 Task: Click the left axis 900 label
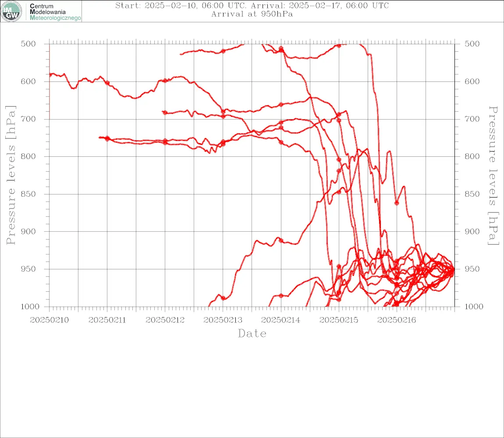[x=28, y=231]
